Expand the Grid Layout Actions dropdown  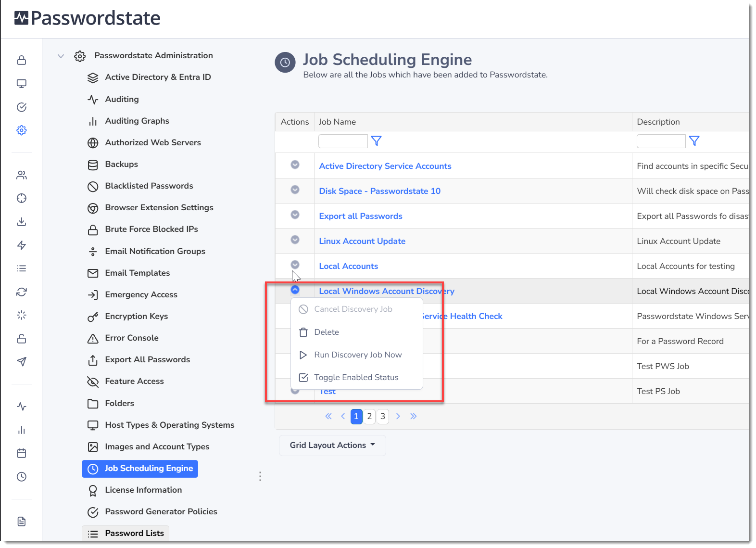click(x=332, y=446)
